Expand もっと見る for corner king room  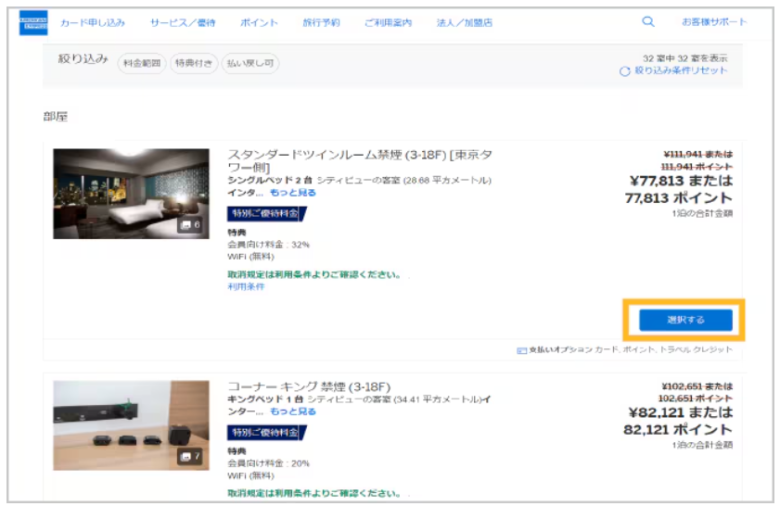(293, 411)
